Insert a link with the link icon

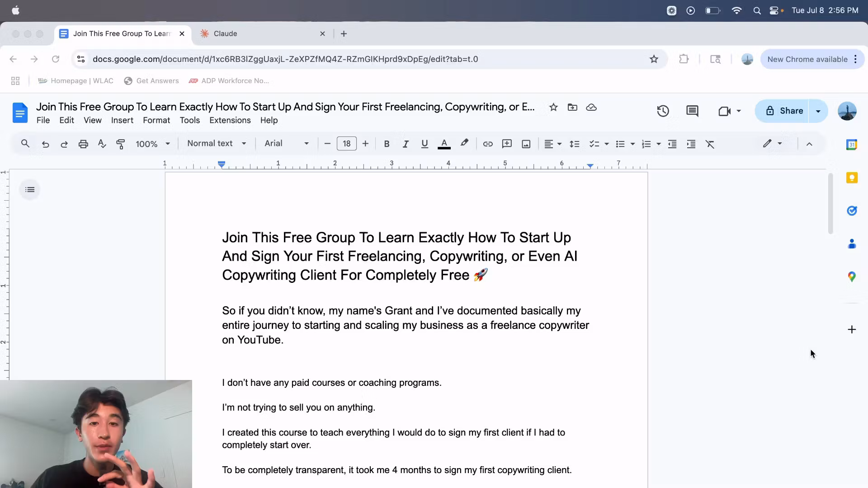[x=488, y=144]
